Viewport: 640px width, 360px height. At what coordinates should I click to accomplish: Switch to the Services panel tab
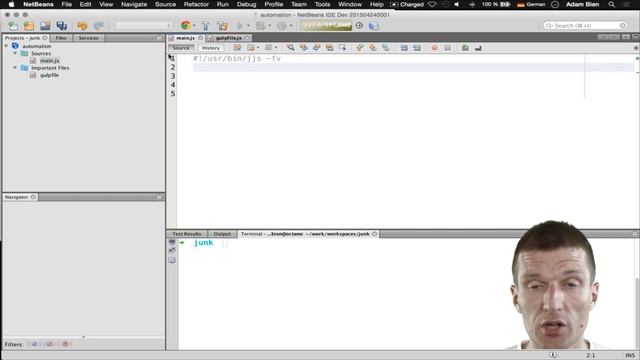(x=88, y=38)
